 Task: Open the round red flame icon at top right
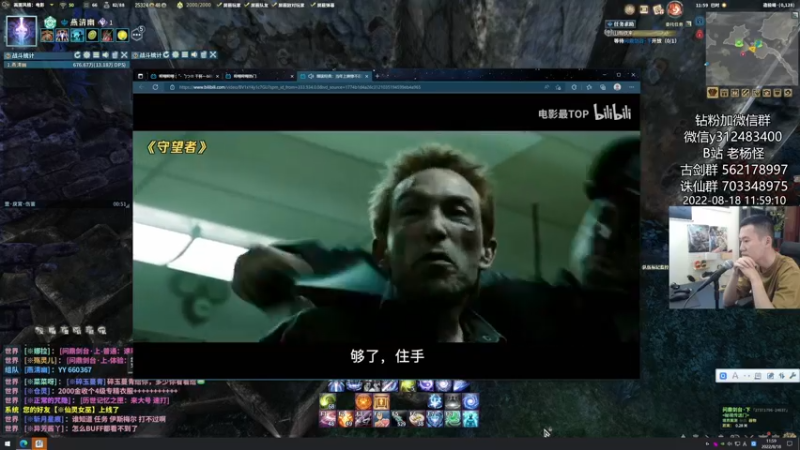pos(674,9)
